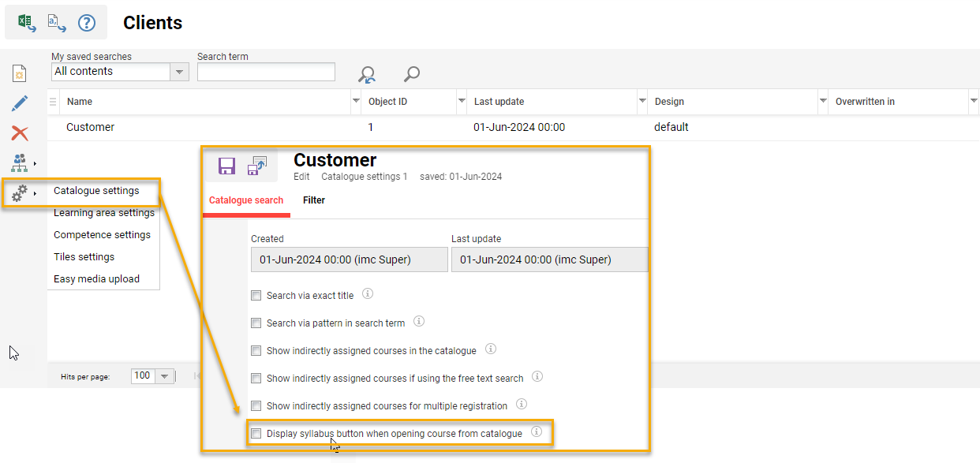Select the red delete cross icon
Viewport: 980px width, 463px height.
pyautogui.click(x=20, y=133)
